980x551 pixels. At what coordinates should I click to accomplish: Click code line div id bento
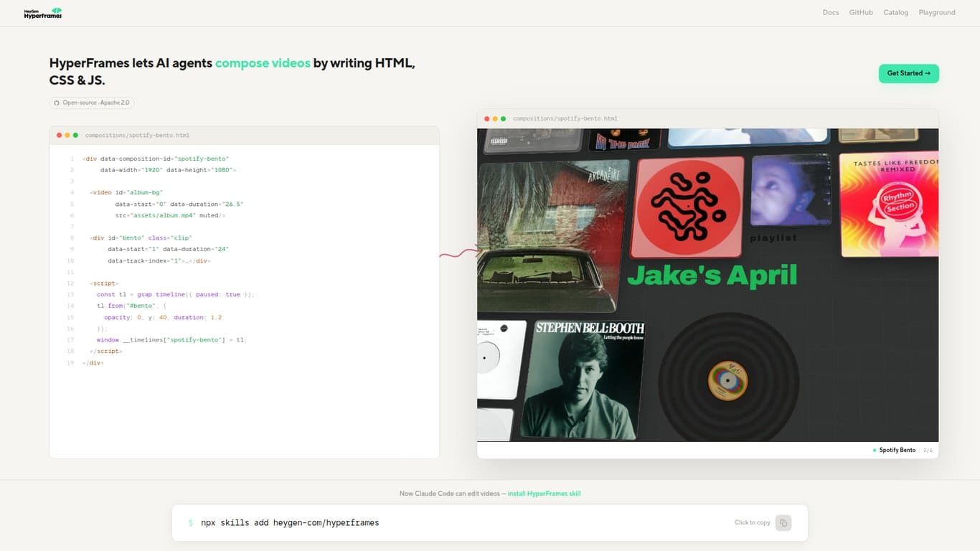(141, 237)
